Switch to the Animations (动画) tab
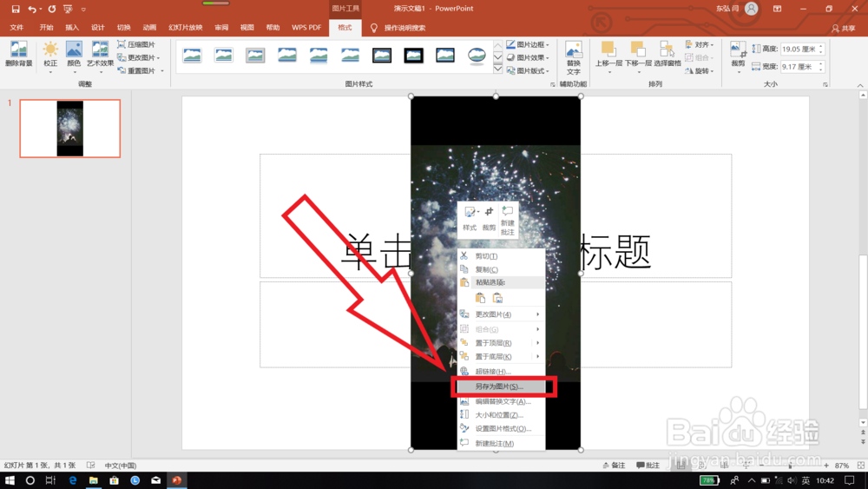 [149, 28]
